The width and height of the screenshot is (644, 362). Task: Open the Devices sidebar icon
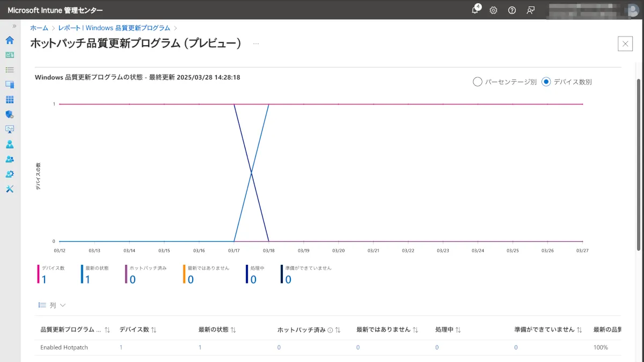10,84
